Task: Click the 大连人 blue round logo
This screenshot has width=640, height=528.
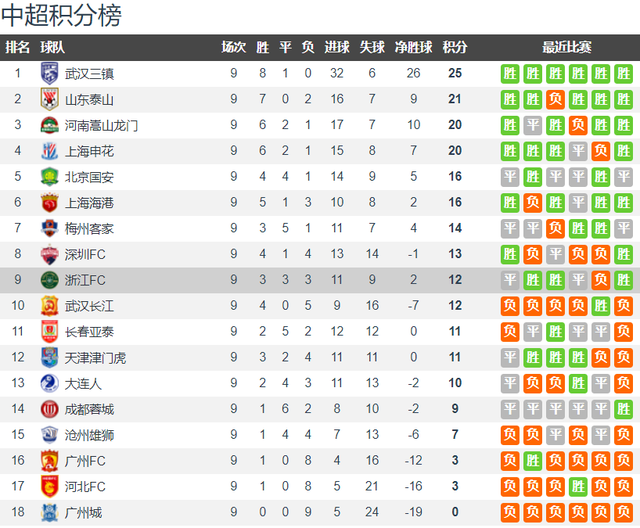Action: coord(49,383)
